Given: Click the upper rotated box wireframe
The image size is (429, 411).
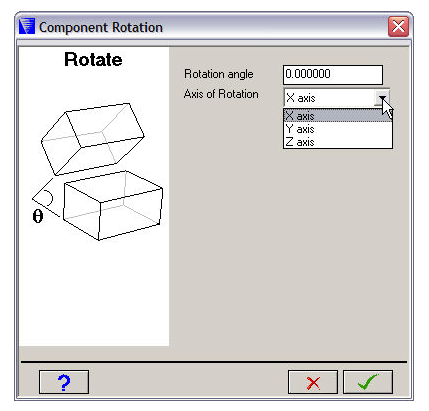Looking at the screenshot, I should tap(93, 139).
